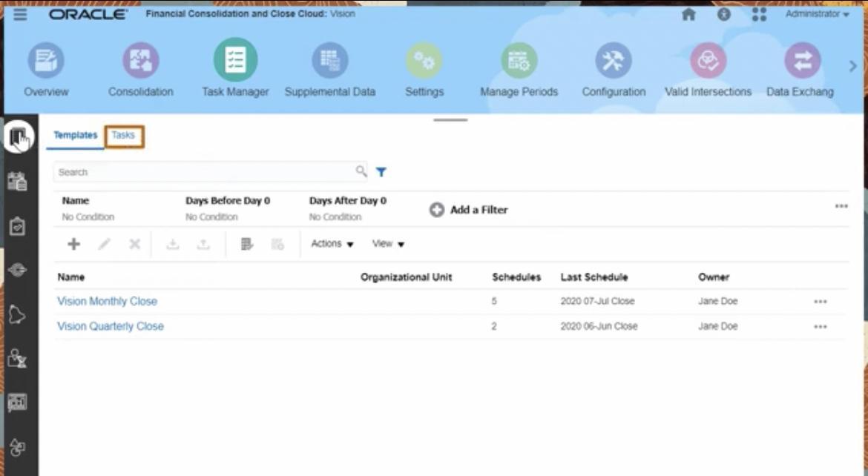Click the table-with-checkmark toolbar icon
This screenshot has height=476, width=868.
(247, 244)
